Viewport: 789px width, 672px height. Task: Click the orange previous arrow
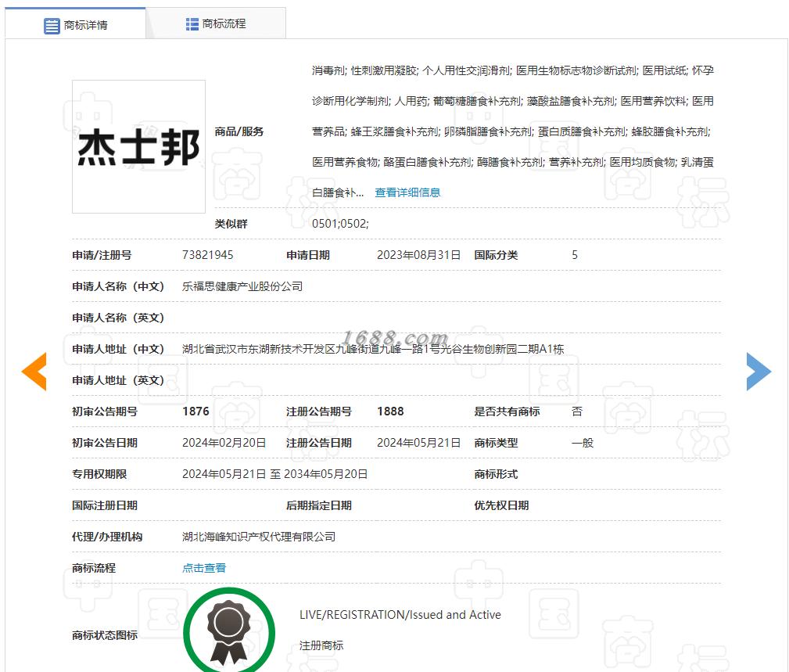pos(34,372)
